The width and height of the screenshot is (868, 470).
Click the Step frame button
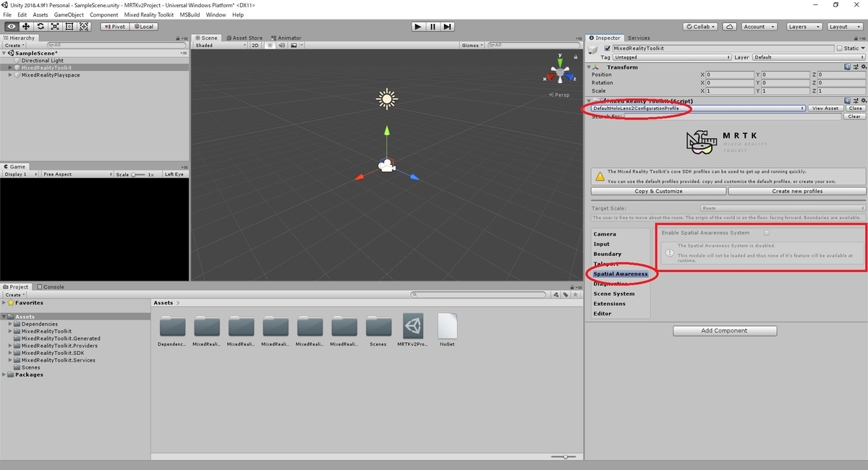point(448,26)
